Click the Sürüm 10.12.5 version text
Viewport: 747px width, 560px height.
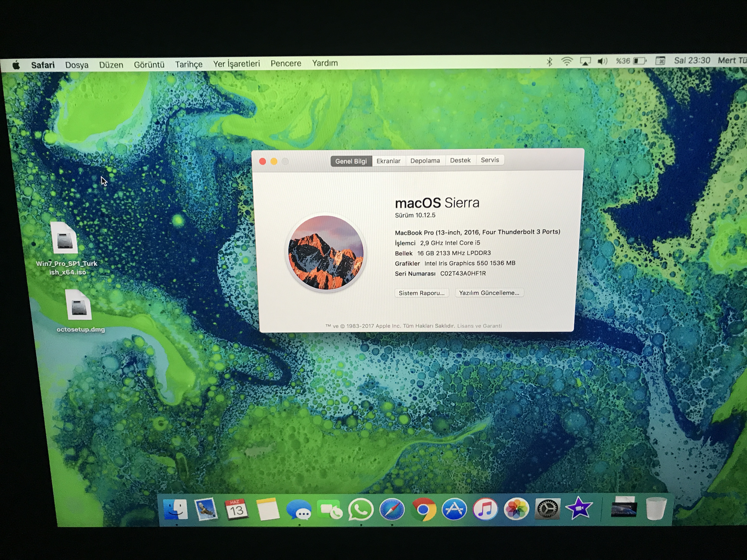click(415, 215)
